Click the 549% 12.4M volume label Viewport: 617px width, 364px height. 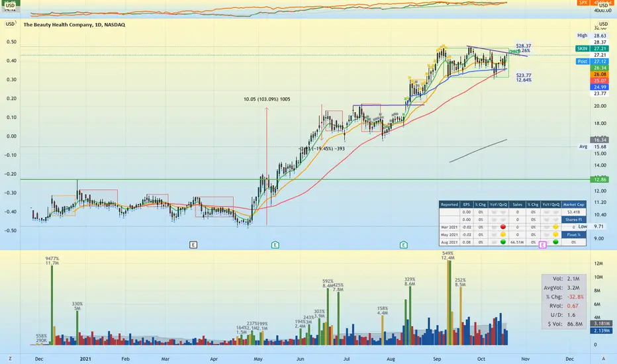coord(448,255)
